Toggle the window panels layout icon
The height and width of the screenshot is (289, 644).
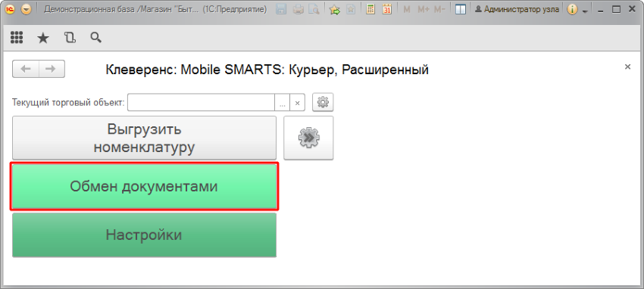[461, 9]
